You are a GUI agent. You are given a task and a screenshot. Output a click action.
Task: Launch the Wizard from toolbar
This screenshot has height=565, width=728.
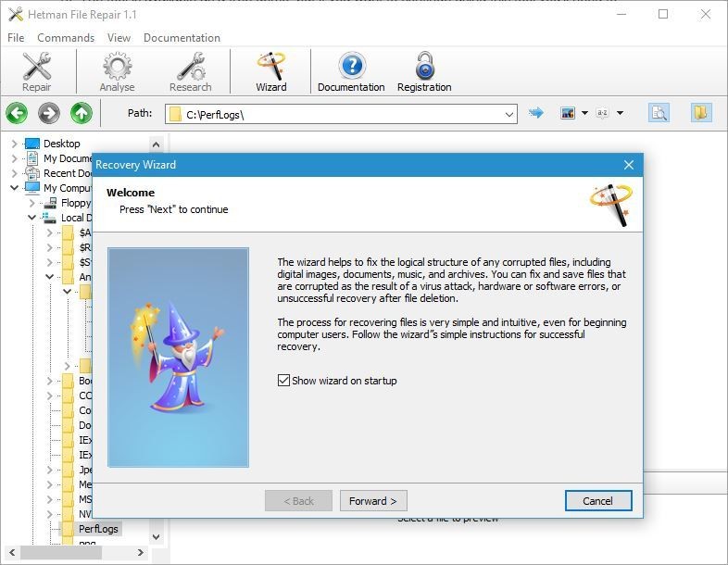pyautogui.click(x=271, y=71)
